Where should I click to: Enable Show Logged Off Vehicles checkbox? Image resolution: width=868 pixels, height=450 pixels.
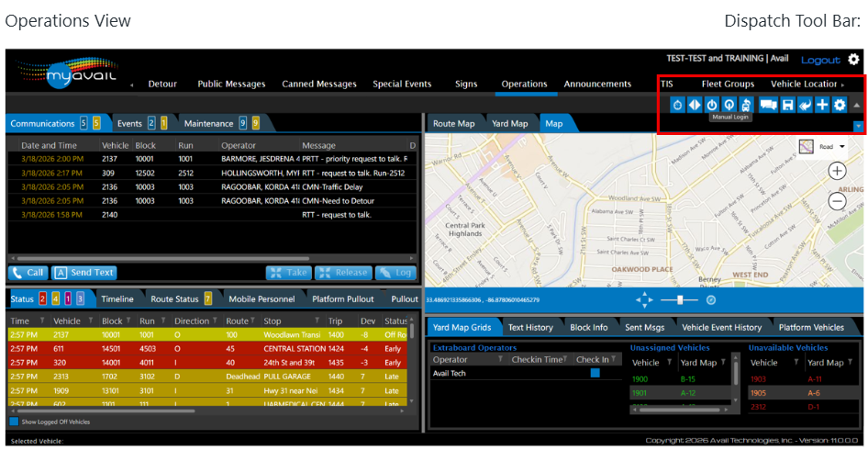pyautogui.click(x=14, y=422)
